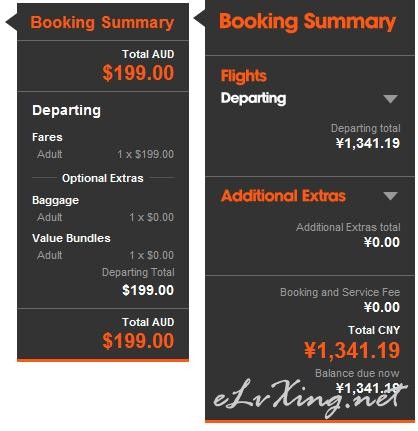This screenshot has width=418, height=431.
Task: Select the top Total AUD $199.00 amount
Action: click(138, 73)
